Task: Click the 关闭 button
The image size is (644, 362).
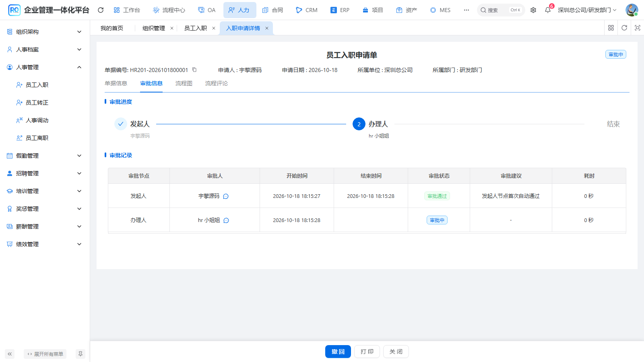Action: [396, 352]
